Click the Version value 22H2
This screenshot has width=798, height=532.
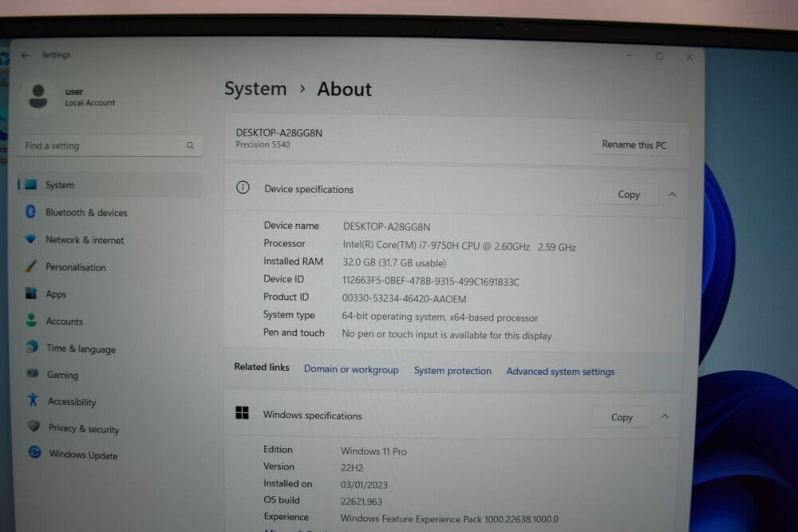coord(352,468)
